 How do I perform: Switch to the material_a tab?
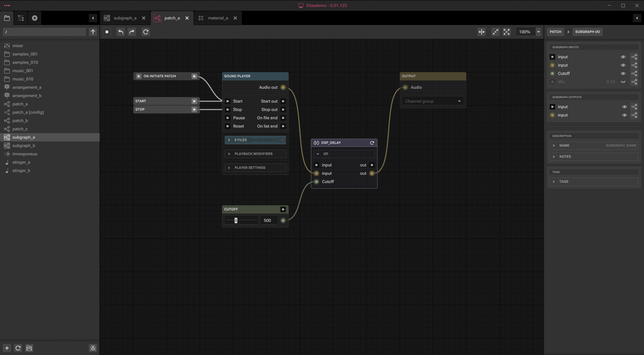(x=218, y=18)
